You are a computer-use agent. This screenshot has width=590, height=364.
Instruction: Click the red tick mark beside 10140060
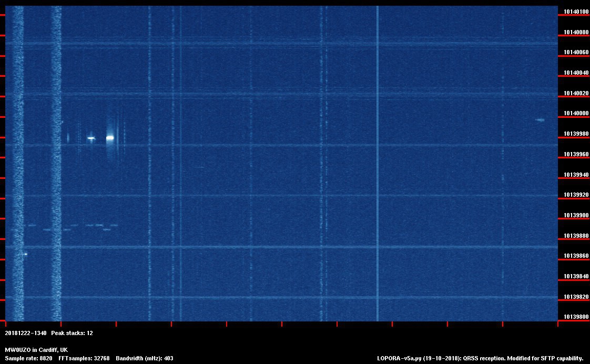tap(573, 56)
